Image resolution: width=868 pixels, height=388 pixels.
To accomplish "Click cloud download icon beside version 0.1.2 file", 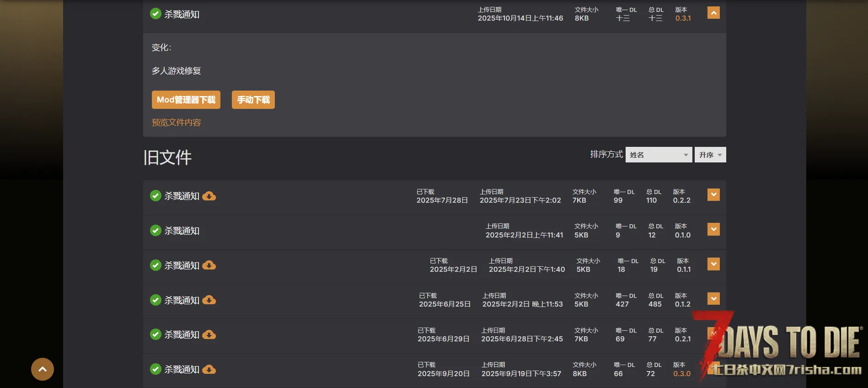I will pos(209,300).
